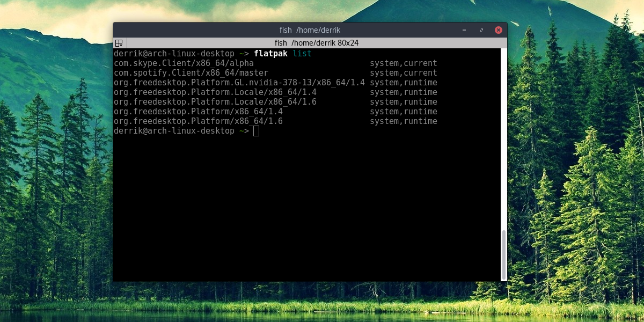
Task: Click the vertical scrollbar thumb in terminal
Action: point(503,254)
